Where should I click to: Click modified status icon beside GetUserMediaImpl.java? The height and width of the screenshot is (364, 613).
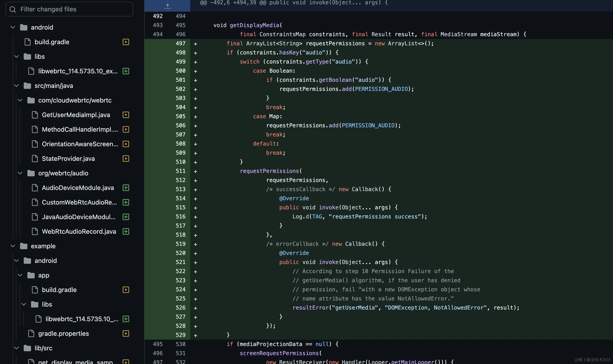[x=126, y=115]
